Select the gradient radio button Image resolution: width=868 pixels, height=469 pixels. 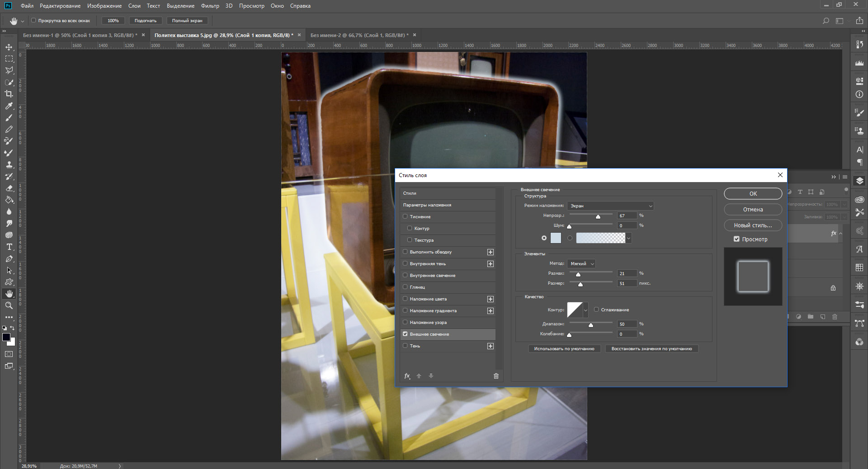(x=570, y=238)
